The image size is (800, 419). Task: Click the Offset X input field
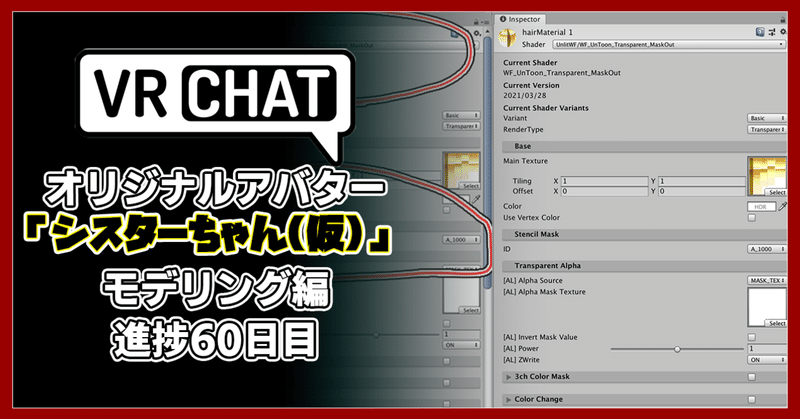[x=604, y=191]
